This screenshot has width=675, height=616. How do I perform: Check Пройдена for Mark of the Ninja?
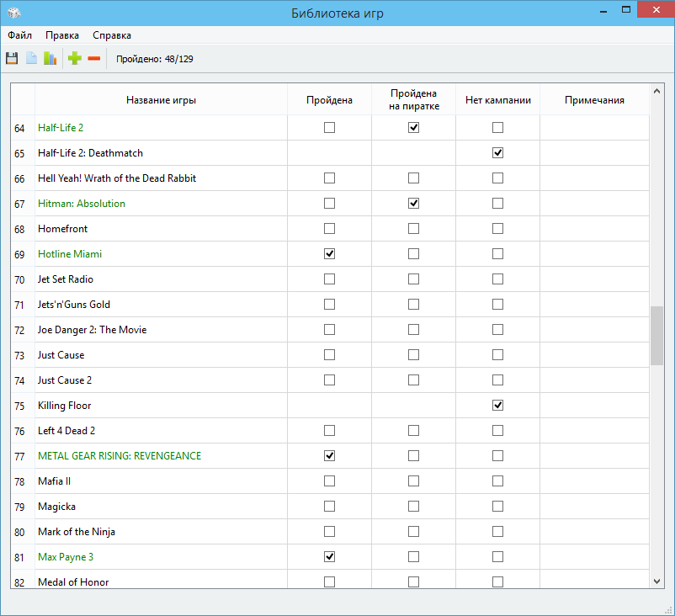coord(329,532)
